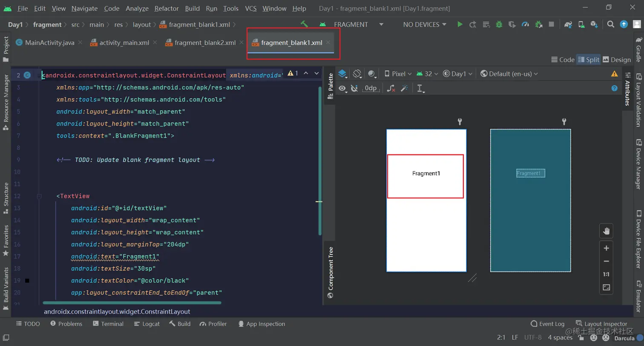
Task: Open Search Everywhere magnifier icon
Action: (x=611, y=24)
